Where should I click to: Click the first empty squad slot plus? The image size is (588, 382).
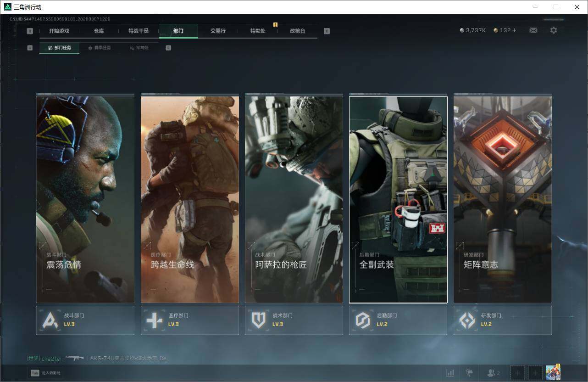point(517,373)
